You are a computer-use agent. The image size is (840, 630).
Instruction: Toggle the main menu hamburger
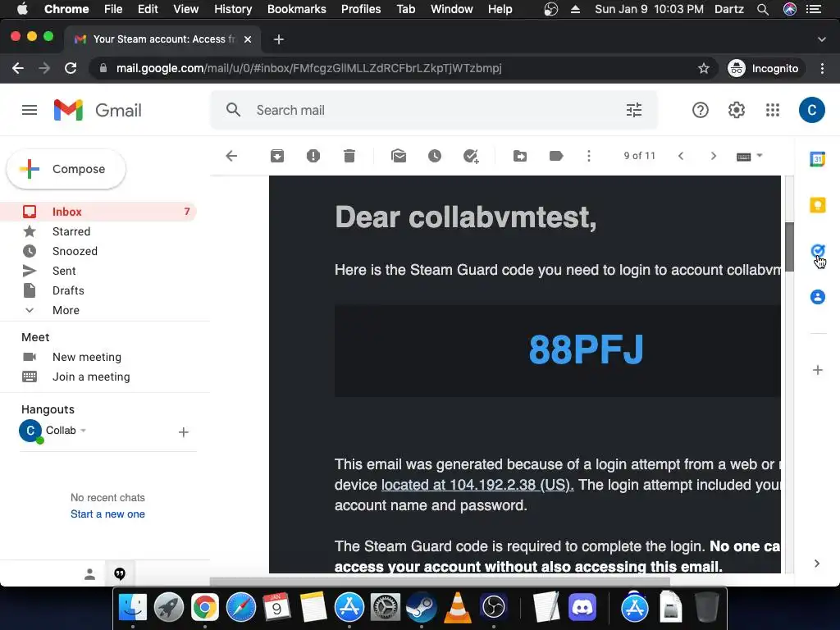pyautogui.click(x=30, y=110)
